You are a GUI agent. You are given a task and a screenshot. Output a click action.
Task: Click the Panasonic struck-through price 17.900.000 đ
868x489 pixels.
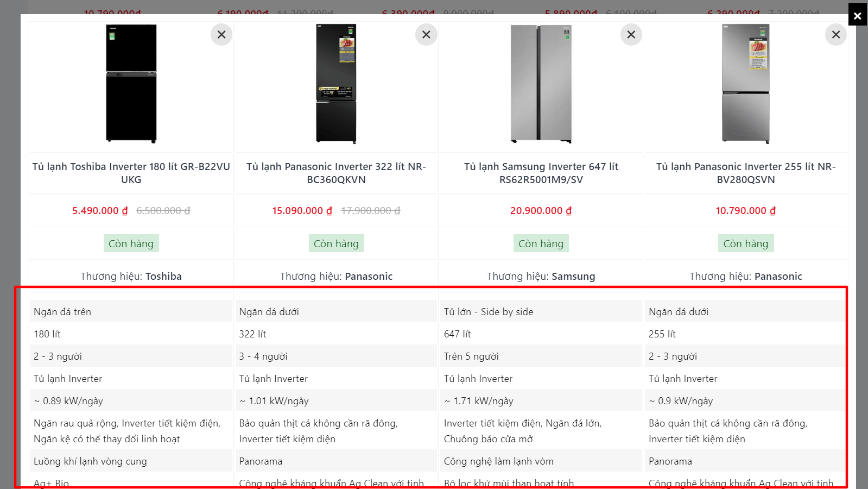(370, 211)
